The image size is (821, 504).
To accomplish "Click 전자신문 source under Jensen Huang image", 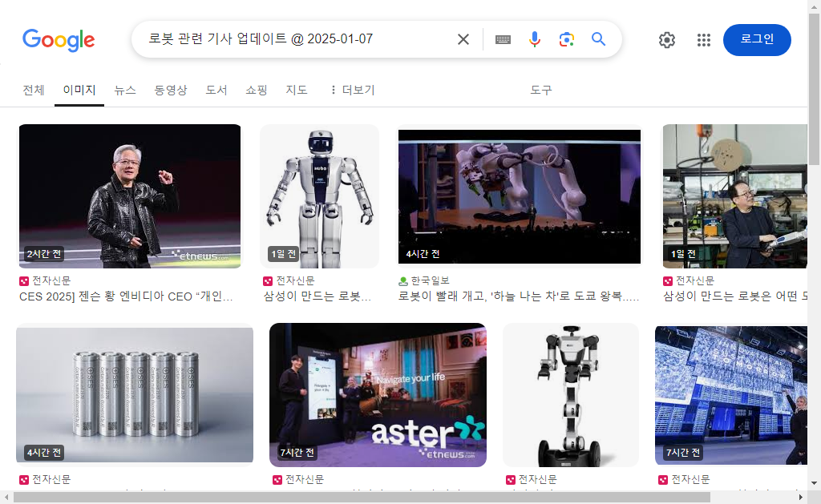I will [x=51, y=281].
